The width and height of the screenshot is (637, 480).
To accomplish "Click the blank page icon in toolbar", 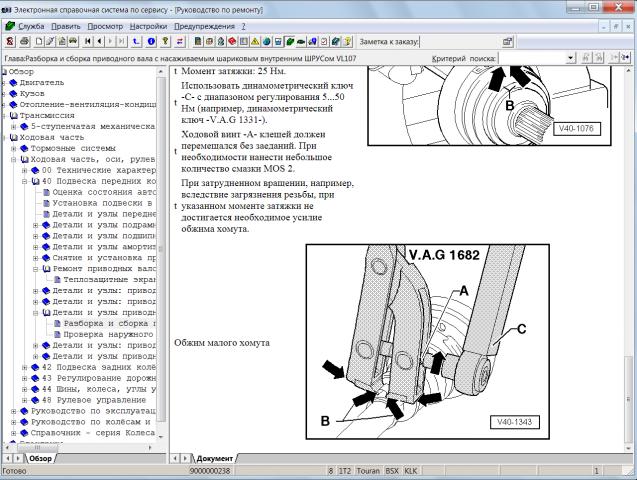I will point(39,41).
